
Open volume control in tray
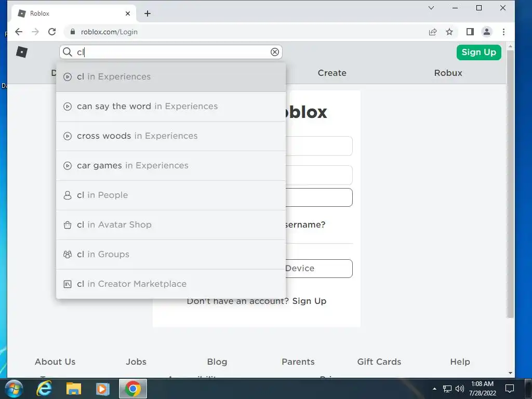pyautogui.click(x=460, y=389)
